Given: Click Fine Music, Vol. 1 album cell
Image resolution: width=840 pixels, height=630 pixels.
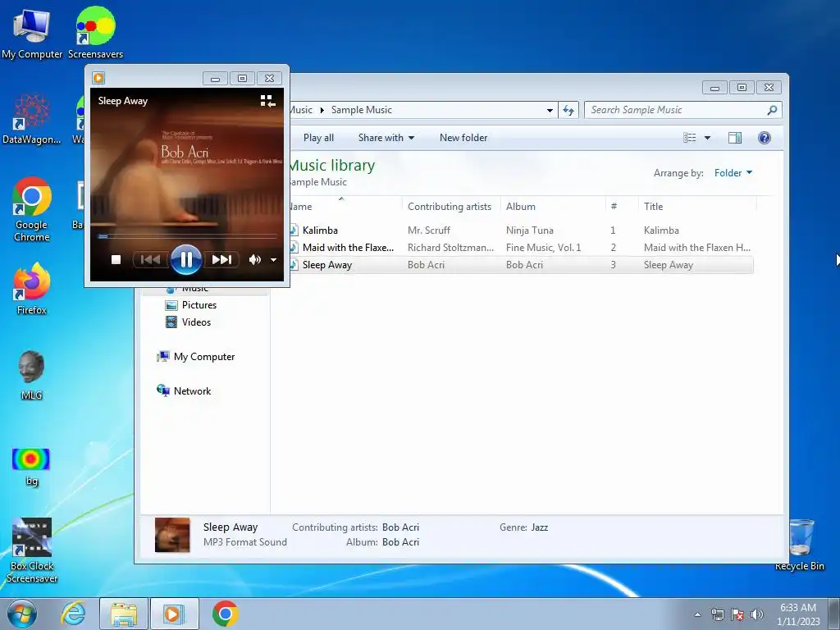Looking at the screenshot, I should (x=543, y=248).
